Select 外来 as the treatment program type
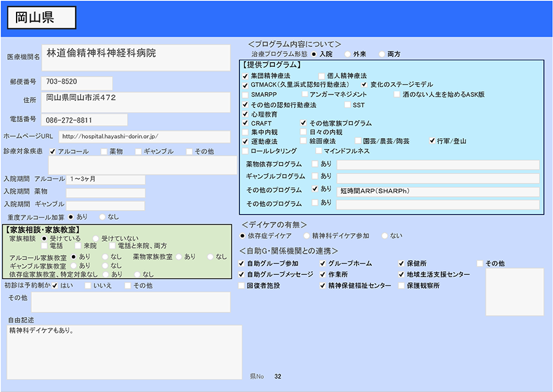 pos(347,55)
